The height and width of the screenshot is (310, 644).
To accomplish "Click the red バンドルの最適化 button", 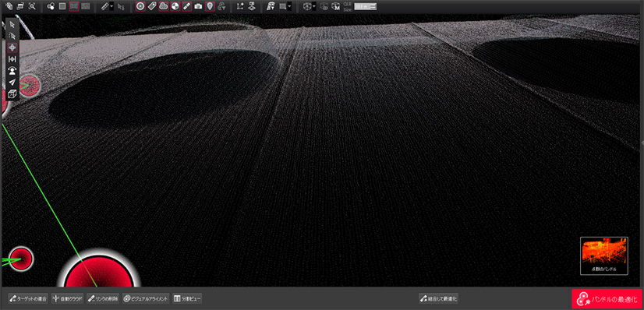I will [607, 299].
